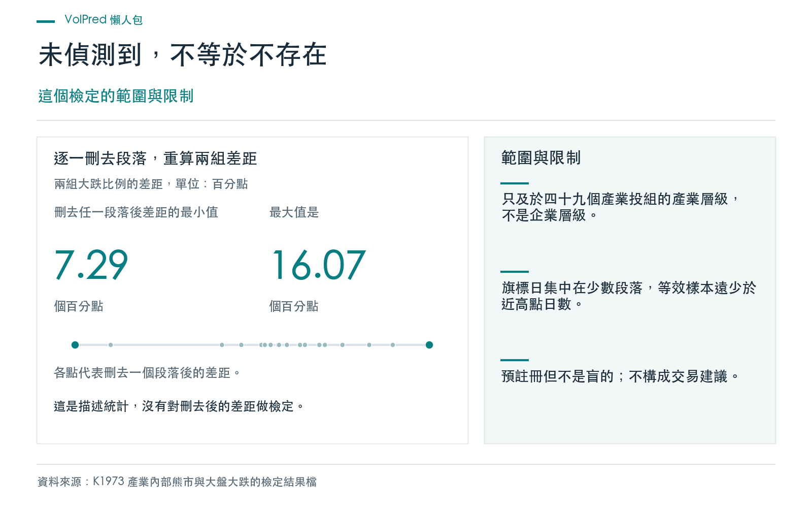The height and width of the screenshot is (508, 812).
Task: Click the caption 各點代表刪去一個段落後的差距。
Action: 147,373
